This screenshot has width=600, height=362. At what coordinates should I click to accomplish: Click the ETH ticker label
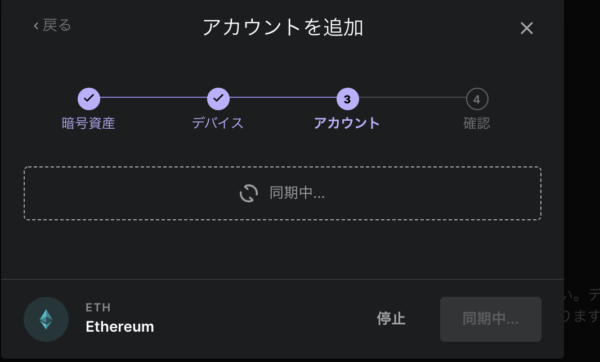[98, 307]
